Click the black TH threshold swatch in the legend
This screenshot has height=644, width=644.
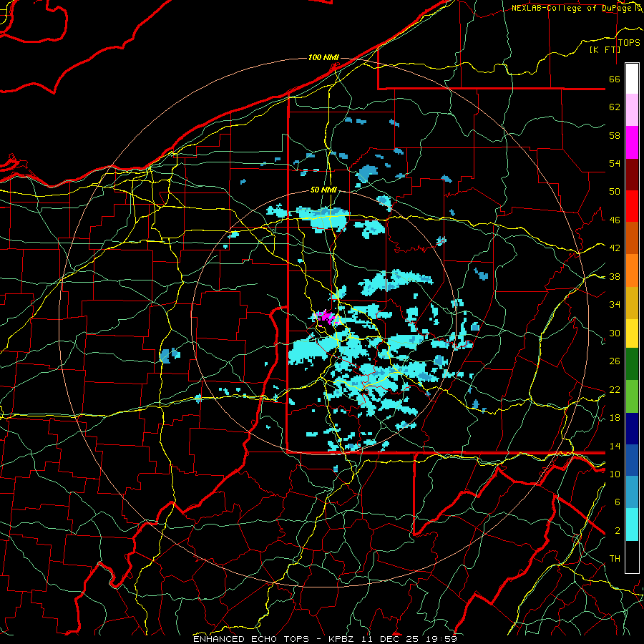pyautogui.click(x=632, y=557)
